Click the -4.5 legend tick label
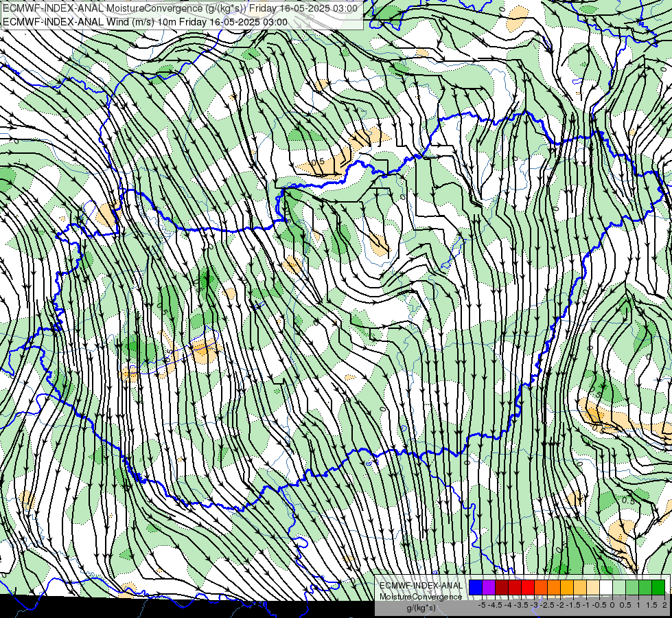 pos(496,605)
